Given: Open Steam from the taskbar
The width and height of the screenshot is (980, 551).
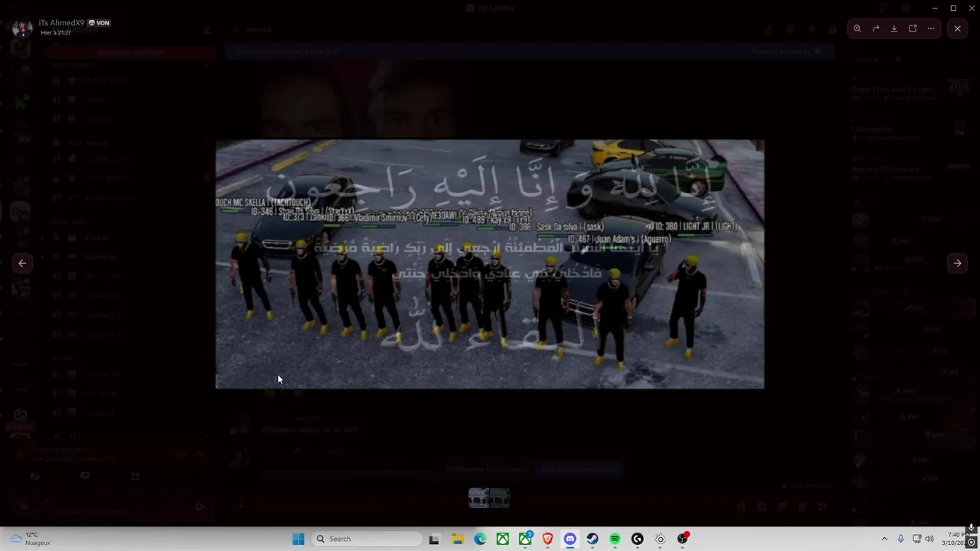Looking at the screenshot, I should (593, 539).
